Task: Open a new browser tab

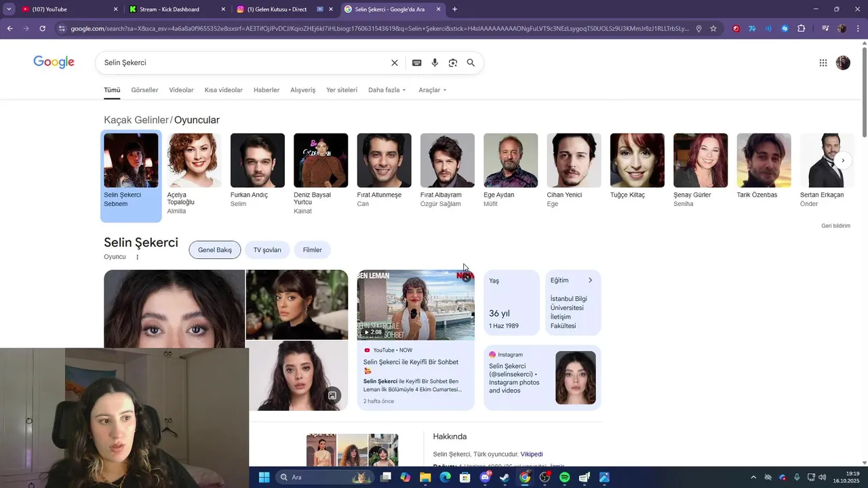Action: tap(454, 9)
